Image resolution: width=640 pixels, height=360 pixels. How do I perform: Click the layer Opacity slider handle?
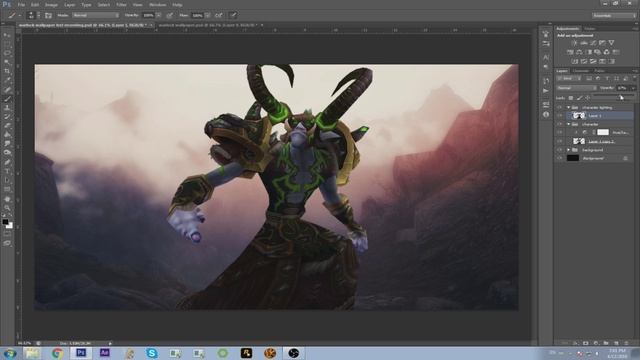621,95
